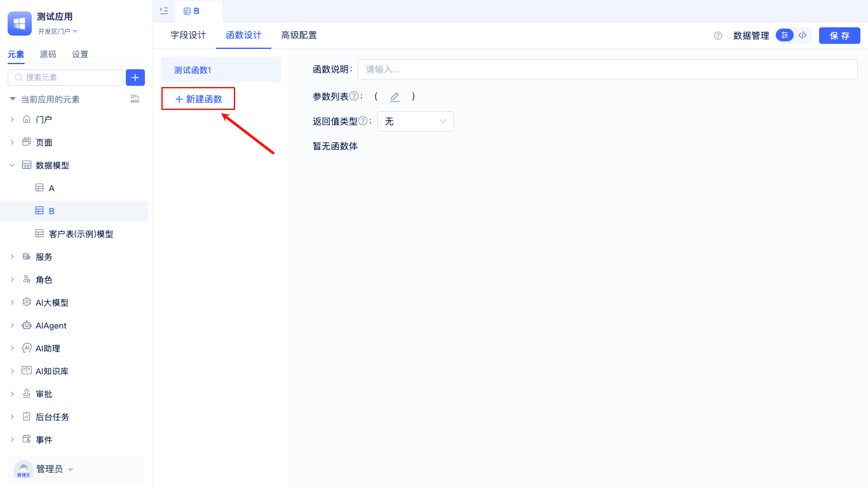This screenshot has height=488, width=868.
Task: Click the AI大模型 cube icon
Action: pyautogui.click(x=27, y=302)
